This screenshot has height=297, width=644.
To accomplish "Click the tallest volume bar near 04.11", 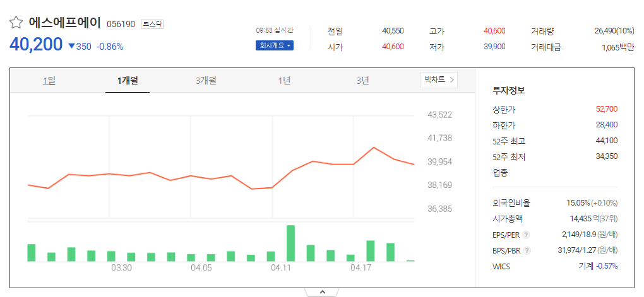I will (x=291, y=243).
